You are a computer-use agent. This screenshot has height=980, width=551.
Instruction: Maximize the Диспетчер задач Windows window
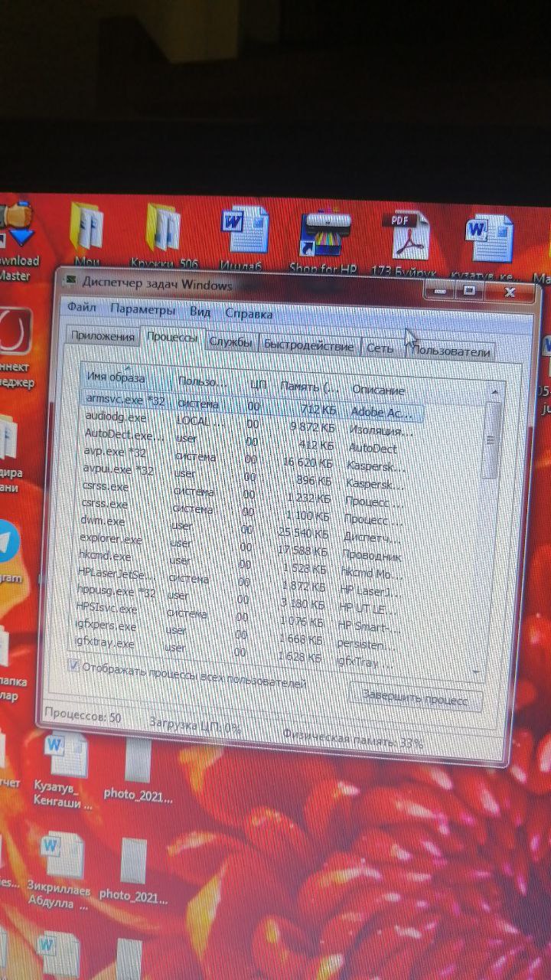tap(468, 290)
